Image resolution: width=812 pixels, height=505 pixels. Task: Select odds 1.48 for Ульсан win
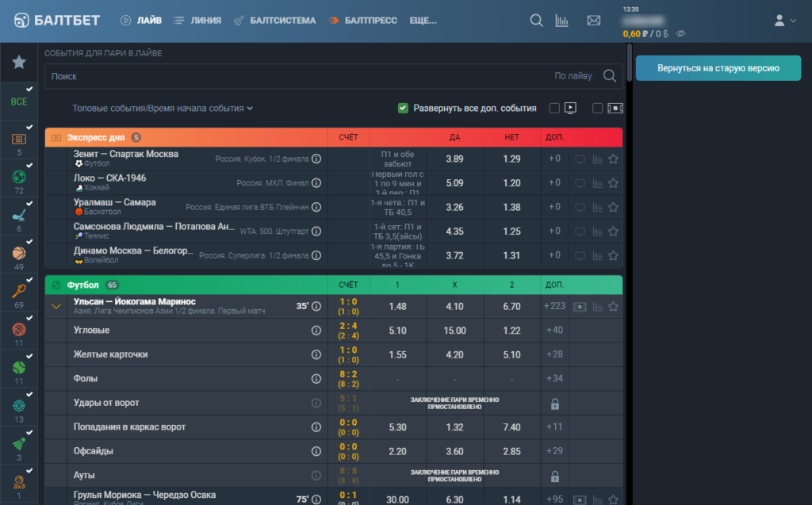coord(397,307)
